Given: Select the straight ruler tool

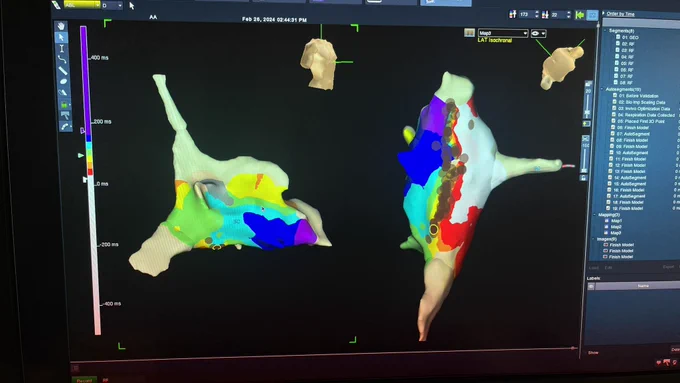Looking at the screenshot, I should (63, 70).
